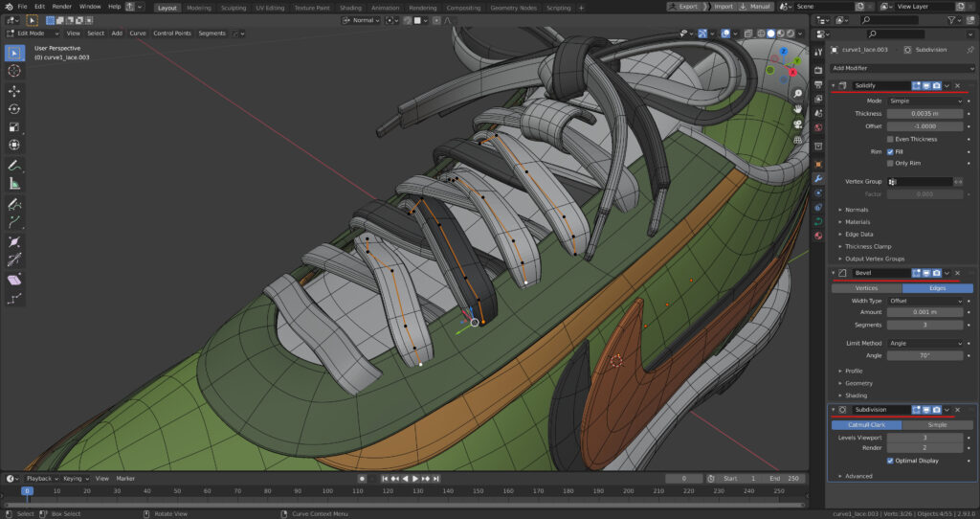Select the Randomize tool at toolbar bottom
This screenshot has height=519, width=980.
14,299
